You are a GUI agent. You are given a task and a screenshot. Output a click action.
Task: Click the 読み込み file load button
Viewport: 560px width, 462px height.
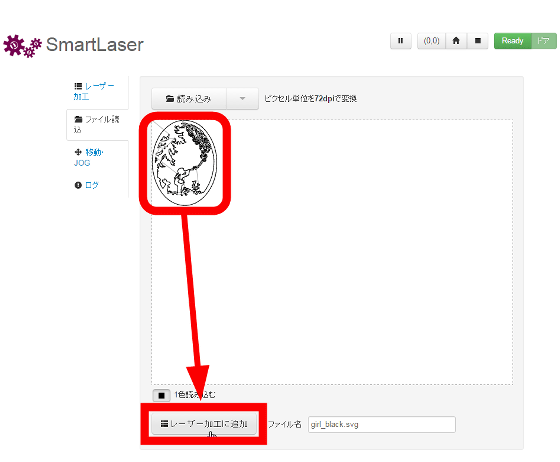click(189, 99)
